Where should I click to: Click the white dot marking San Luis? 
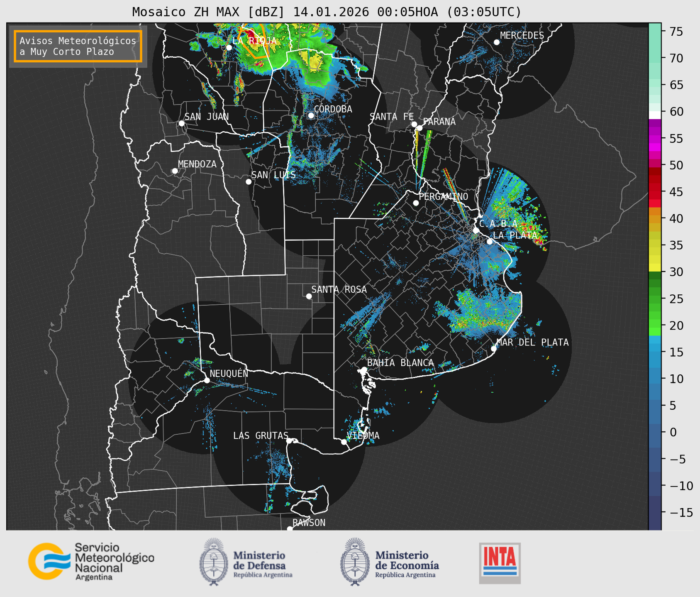(249, 181)
